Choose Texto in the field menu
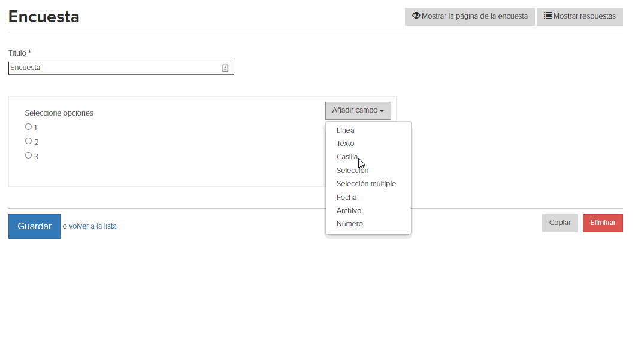Viewport: 644px width, 343px height. coord(346,144)
